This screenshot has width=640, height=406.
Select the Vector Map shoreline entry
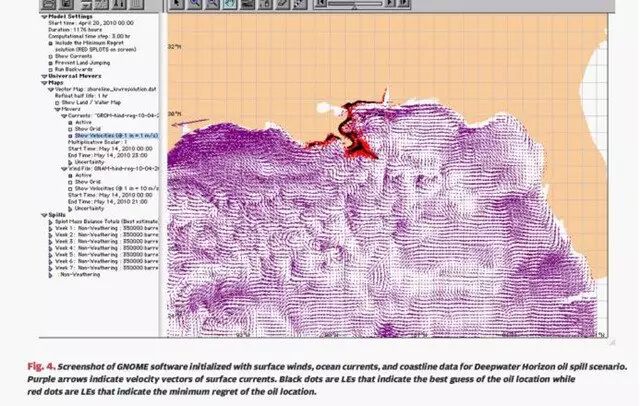[105, 89]
